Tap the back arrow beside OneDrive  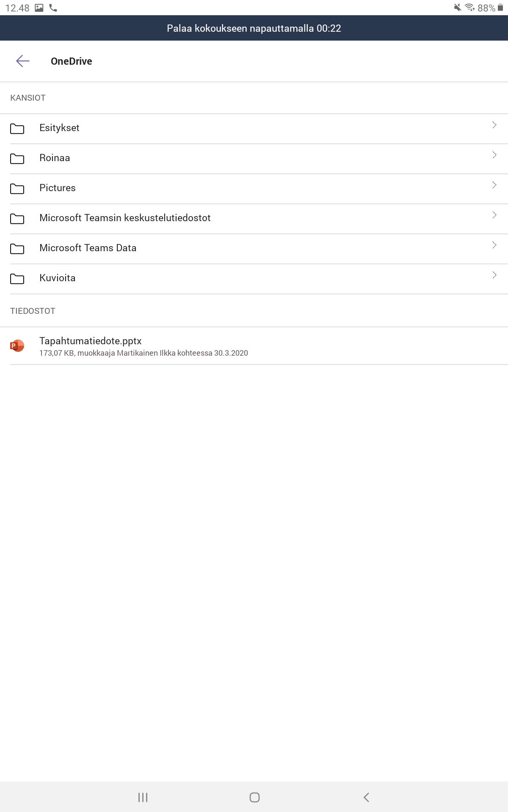(x=23, y=61)
